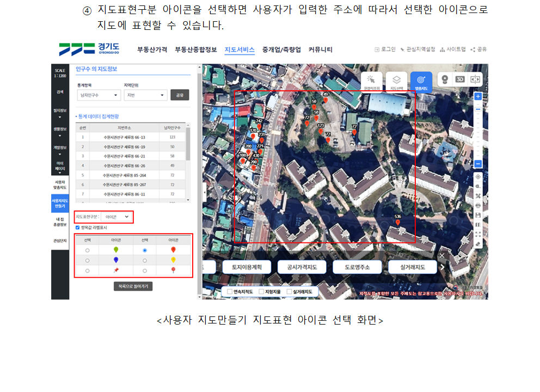Click the 공유 share icon in header
540x392 pixels.
[x=478, y=49]
